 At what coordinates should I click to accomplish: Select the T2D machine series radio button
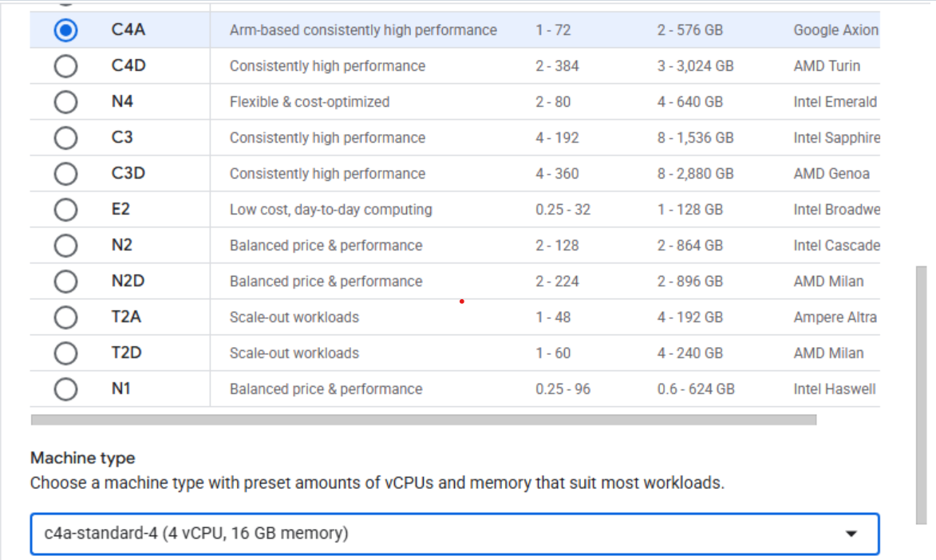tap(65, 353)
